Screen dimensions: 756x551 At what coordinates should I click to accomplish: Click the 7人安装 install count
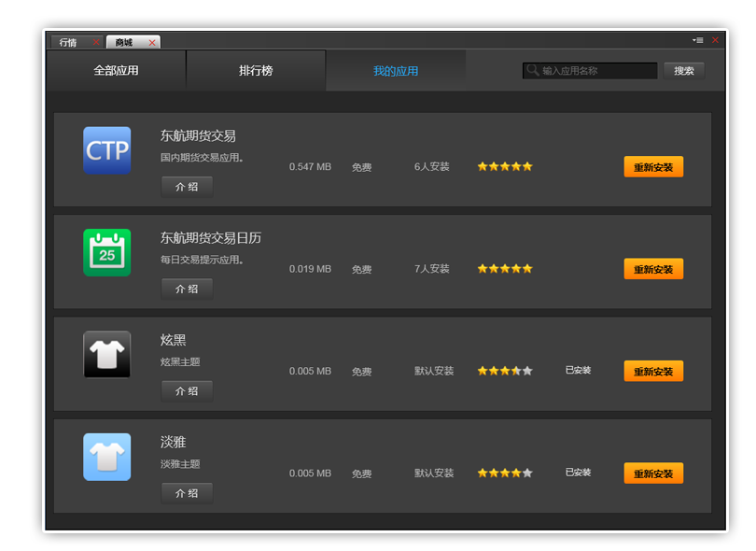pos(432,269)
